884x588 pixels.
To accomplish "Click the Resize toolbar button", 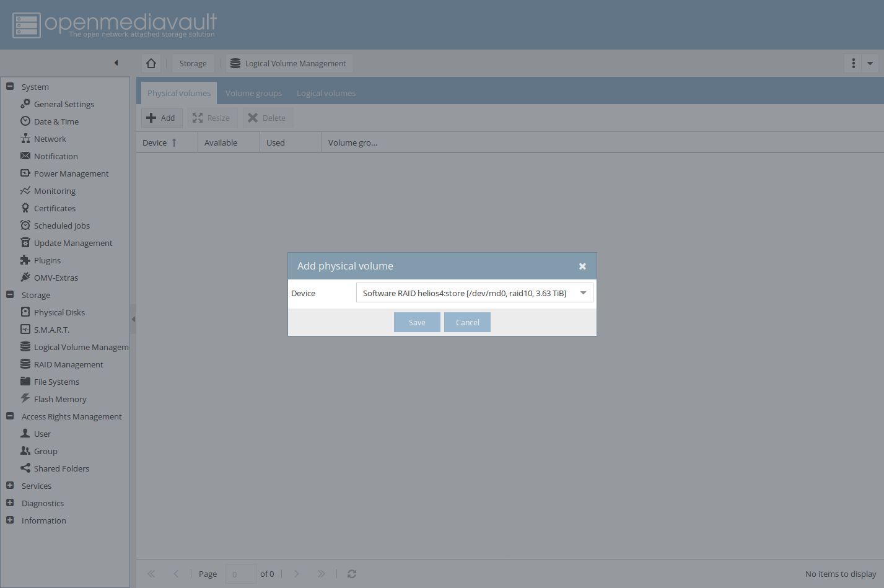I will coord(212,118).
